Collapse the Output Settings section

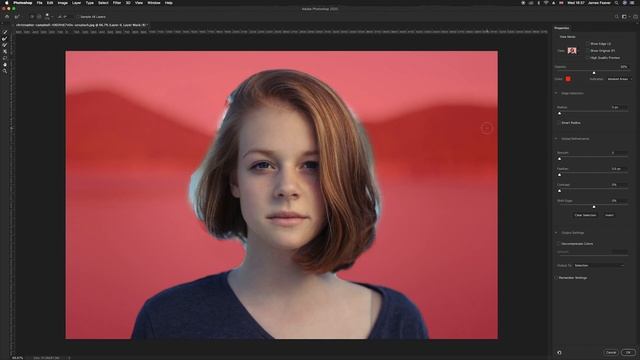point(556,233)
